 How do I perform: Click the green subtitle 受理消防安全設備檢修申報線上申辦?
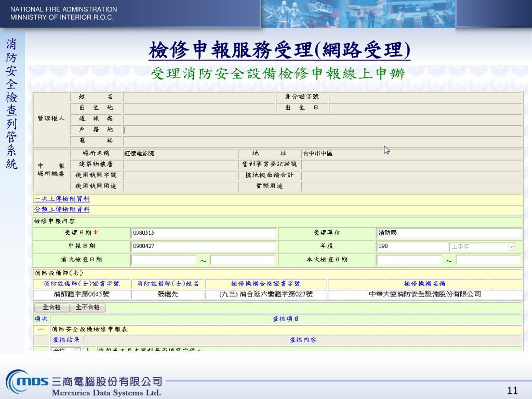277,74
